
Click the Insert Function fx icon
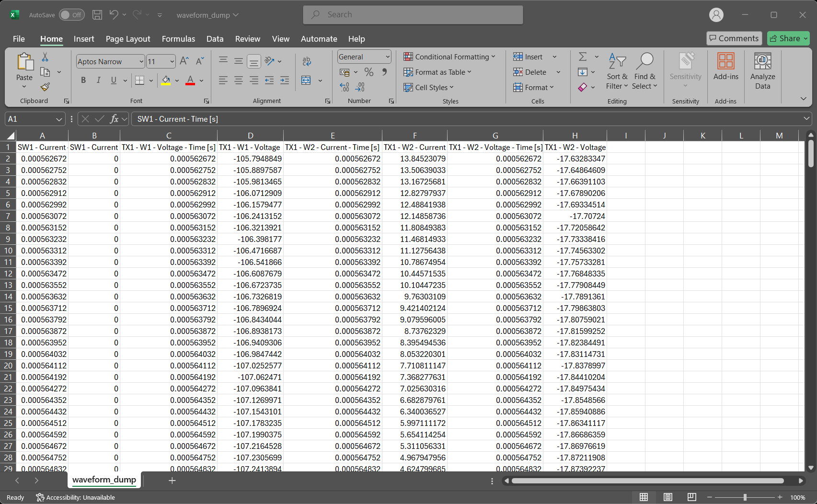tap(114, 119)
